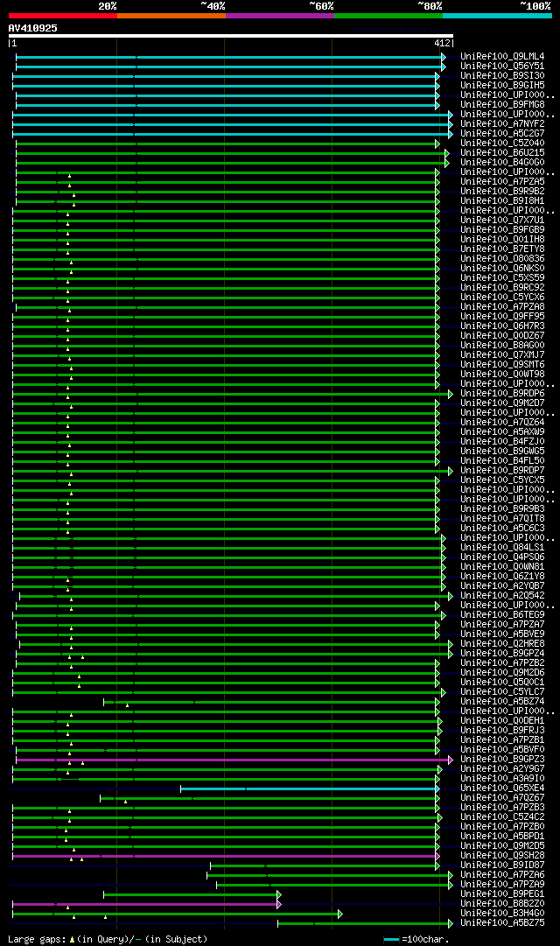Open hit UniRef100_B9FGB9
Viewport: 560px width, 946px height.
click(502, 230)
